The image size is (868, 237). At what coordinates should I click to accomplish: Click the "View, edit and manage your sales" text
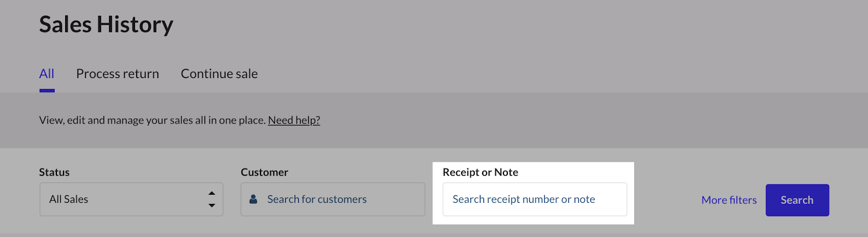[152, 120]
